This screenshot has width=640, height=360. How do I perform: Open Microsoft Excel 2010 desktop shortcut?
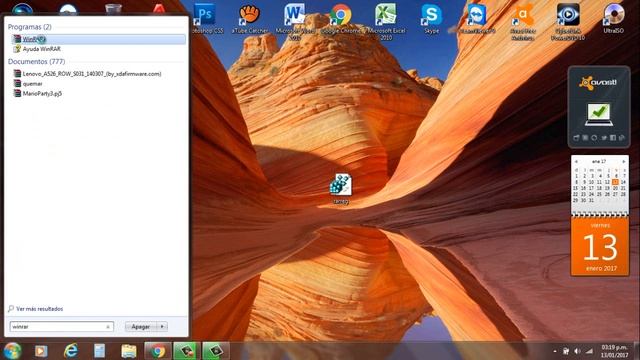pos(386,21)
